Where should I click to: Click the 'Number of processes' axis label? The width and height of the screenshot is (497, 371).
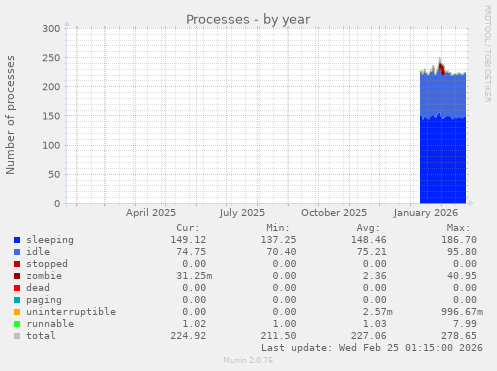10,115
